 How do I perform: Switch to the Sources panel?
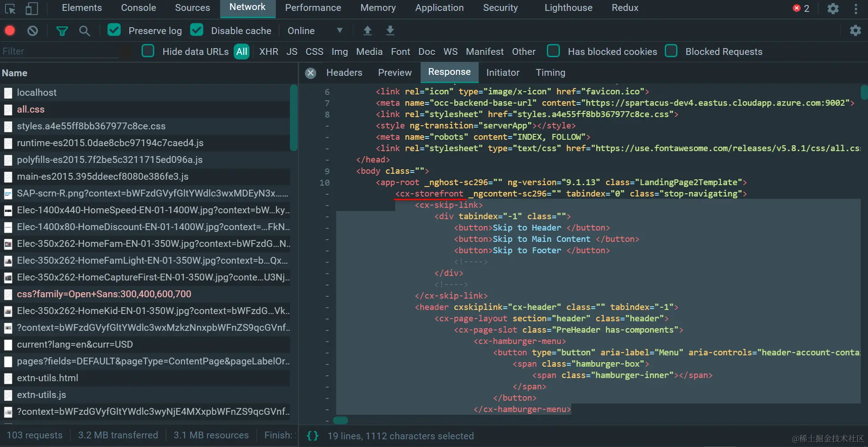[192, 8]
